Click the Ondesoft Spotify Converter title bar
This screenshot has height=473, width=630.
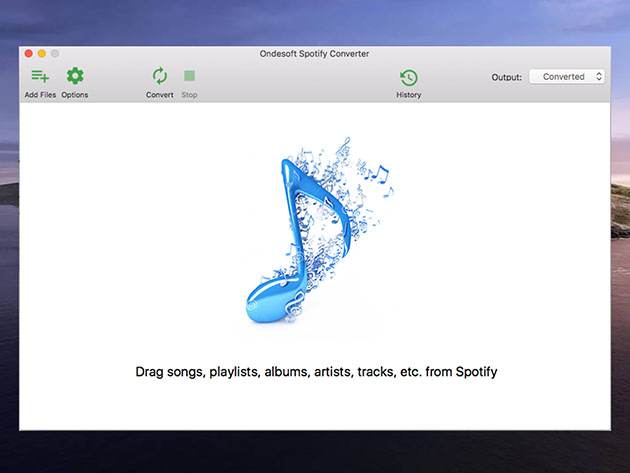(x=315, y=53)
